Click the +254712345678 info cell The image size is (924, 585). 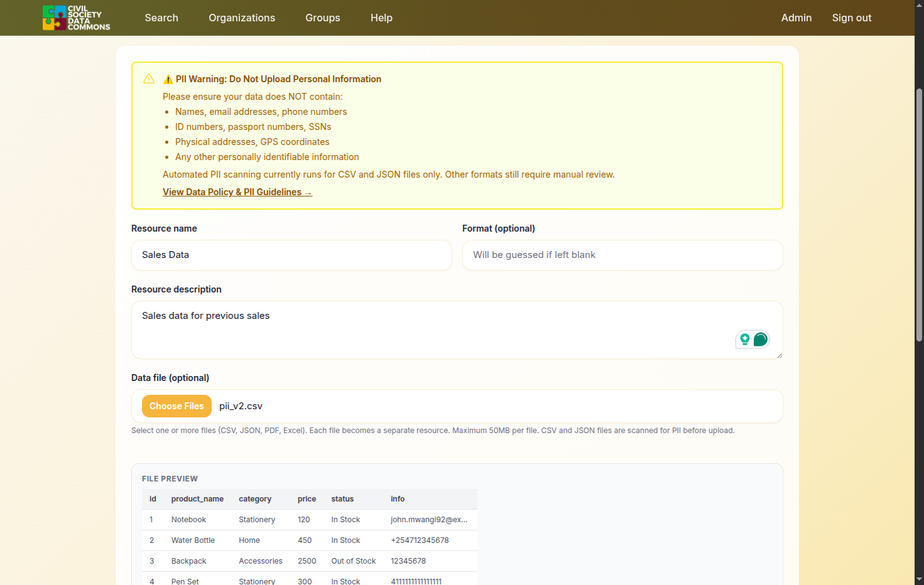[x=420, y=540]
